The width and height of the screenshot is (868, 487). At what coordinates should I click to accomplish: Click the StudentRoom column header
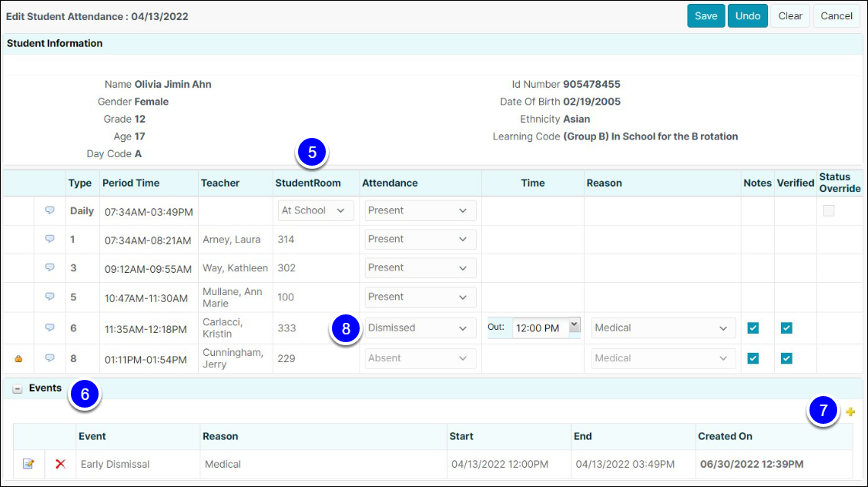tap(308, 183)
